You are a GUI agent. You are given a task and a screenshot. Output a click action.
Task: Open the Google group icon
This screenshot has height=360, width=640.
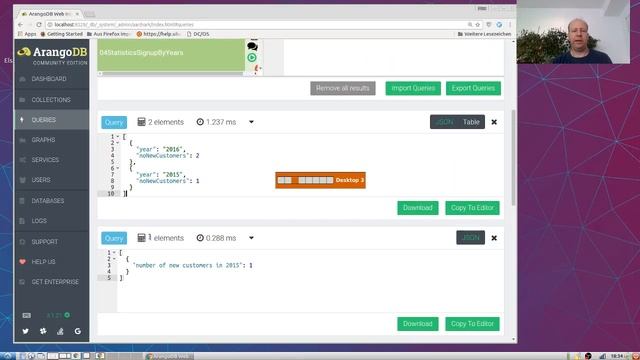(78, 331)
